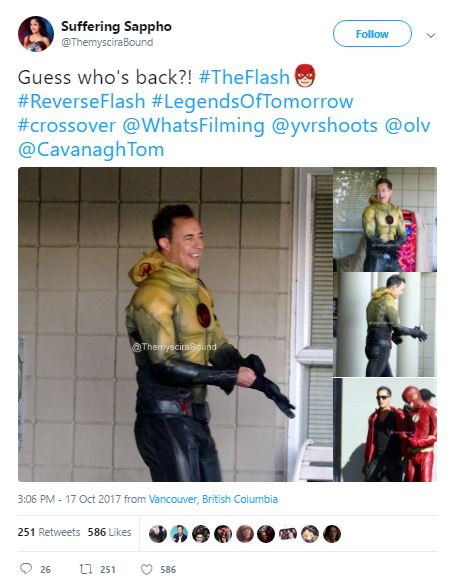Open the Vancouver, British Columbia location link
Image resolution: width=456 pixels, height=585 pixels.
(x=213, y=499)
